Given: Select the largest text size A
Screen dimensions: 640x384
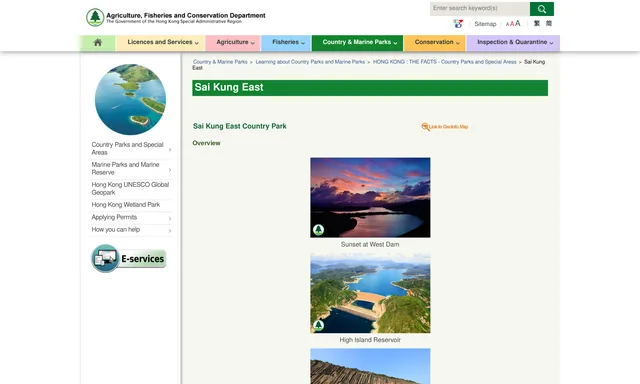Looking at the screenshot, I should tap(518, 24).
